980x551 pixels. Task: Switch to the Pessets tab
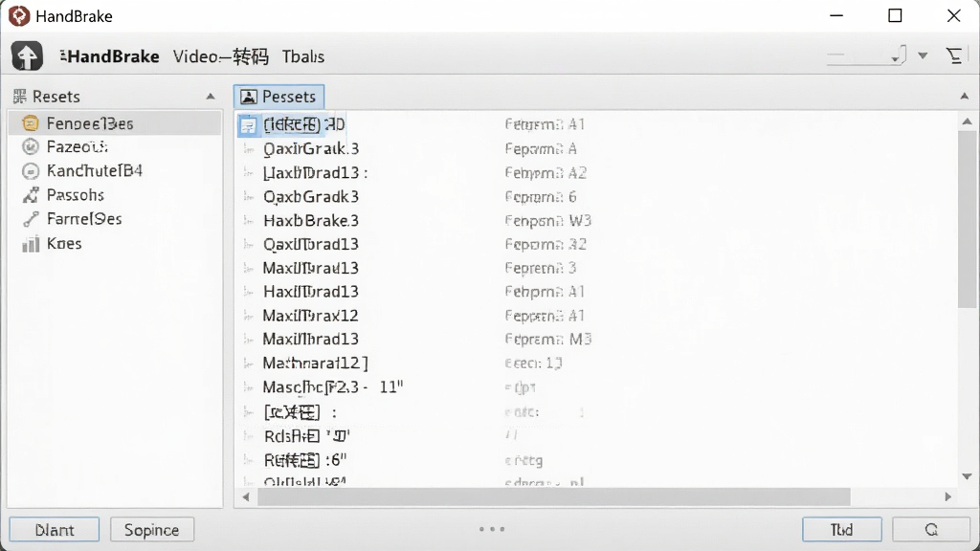coord(278,97)
